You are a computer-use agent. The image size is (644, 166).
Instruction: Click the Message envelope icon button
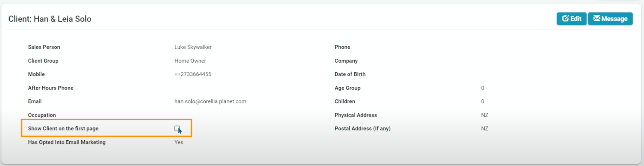tap(597, 18)
